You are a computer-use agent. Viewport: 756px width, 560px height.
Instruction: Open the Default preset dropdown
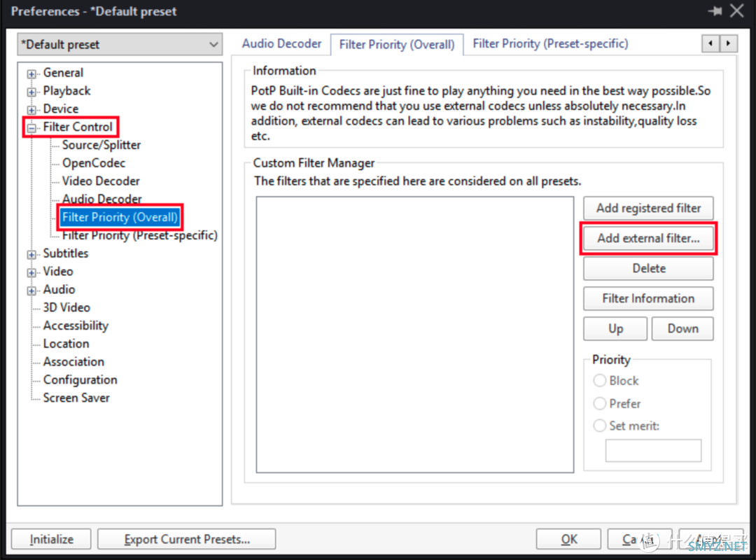[x=120, y=44]
